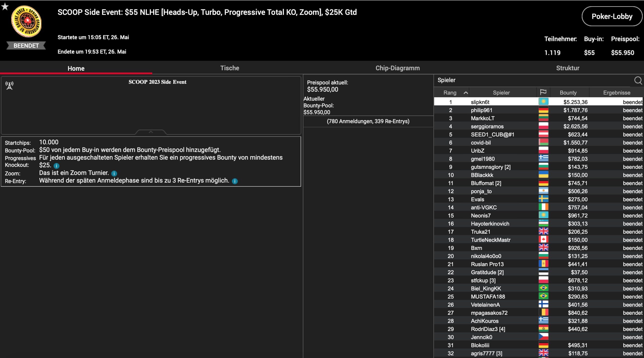The height and width of the screenshot is (358, 644).
Task: Select player slipkn6t in first row
Action: point(480,102)
